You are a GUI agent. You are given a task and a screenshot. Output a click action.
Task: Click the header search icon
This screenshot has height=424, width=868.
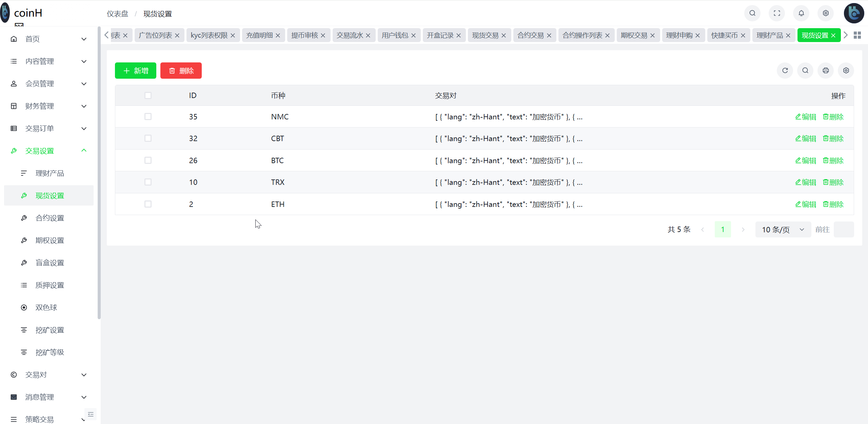(x=752, y=13)
